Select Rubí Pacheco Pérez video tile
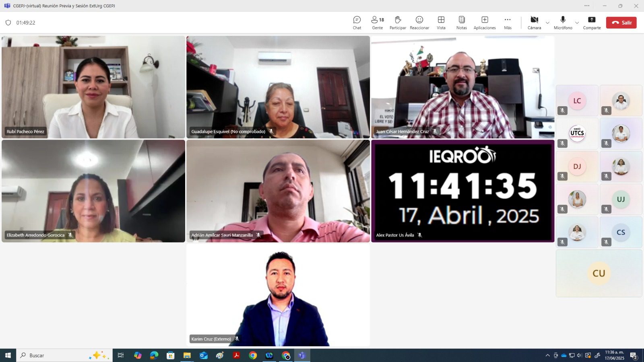 pos(93,87)
